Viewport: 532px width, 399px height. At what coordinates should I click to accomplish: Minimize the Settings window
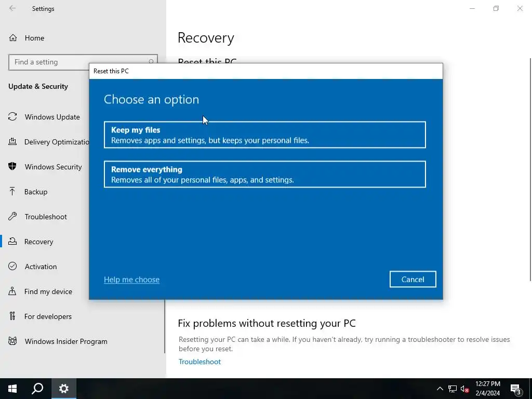pos(472,8)
